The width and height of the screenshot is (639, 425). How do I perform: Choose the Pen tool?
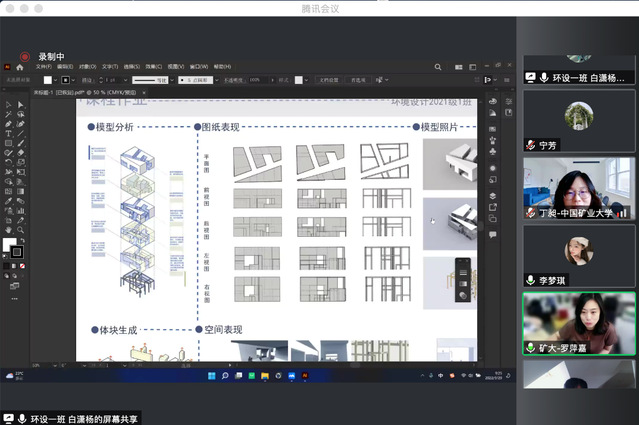(x=8, y=124)
